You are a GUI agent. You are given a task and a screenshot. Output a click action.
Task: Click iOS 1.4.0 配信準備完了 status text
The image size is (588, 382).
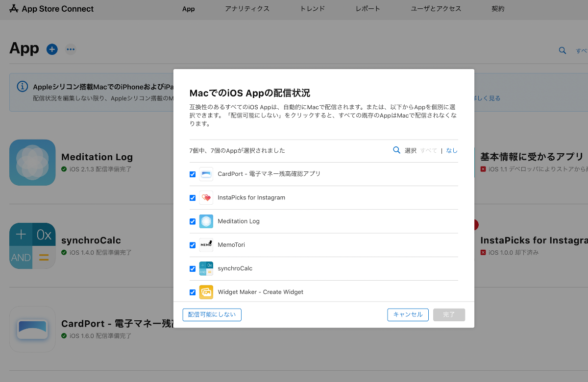click(x=100, y=253)
